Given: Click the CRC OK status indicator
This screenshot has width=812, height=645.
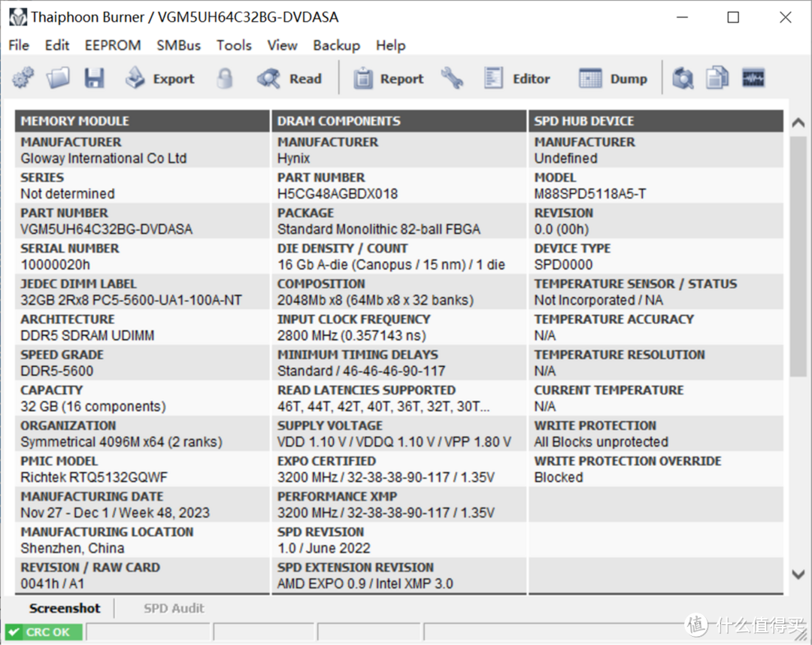Looking at the screenshot, I should pos(44,631).
